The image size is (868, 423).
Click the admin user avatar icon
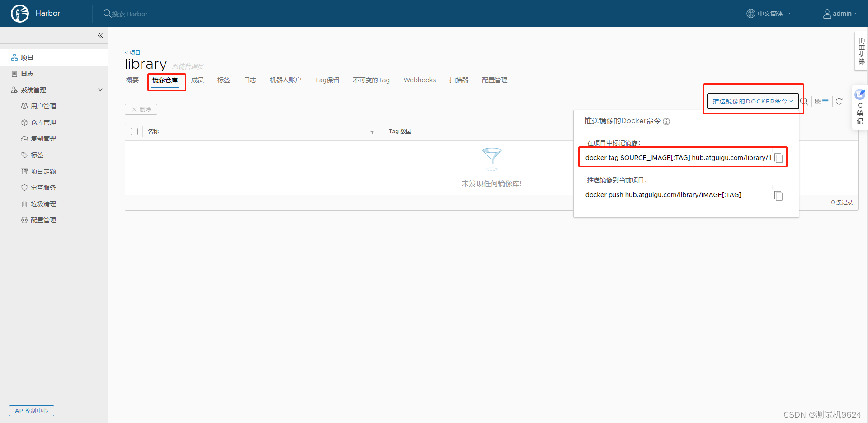827,14
